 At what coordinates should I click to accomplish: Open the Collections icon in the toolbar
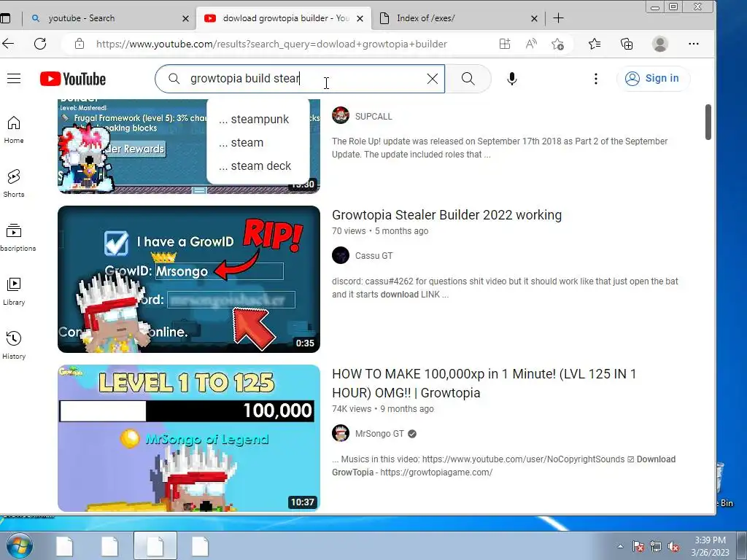627,44
